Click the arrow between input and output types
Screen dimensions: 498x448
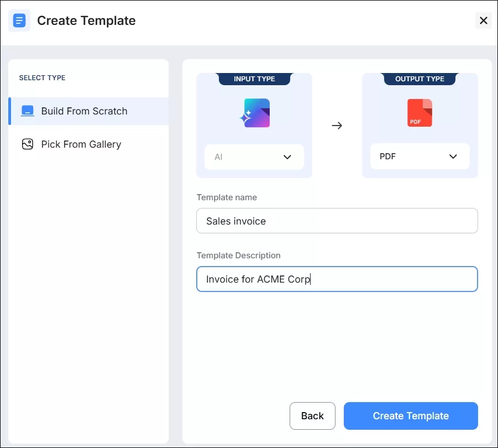tap(337, 126)
